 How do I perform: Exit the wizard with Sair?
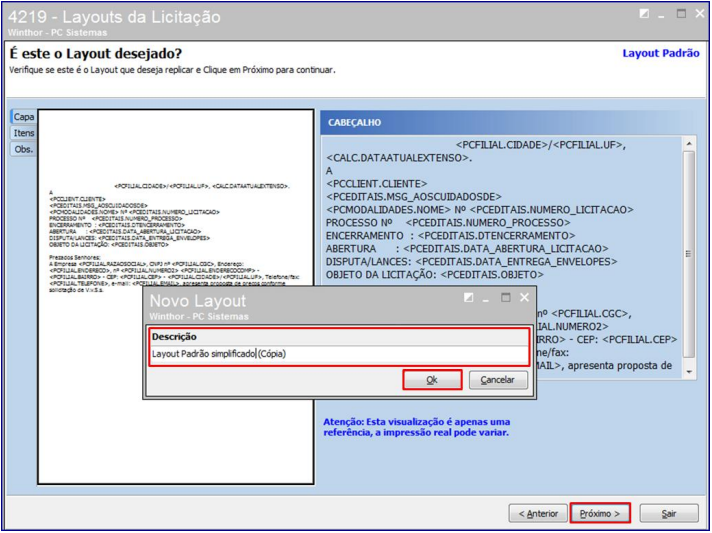(669, 513)
